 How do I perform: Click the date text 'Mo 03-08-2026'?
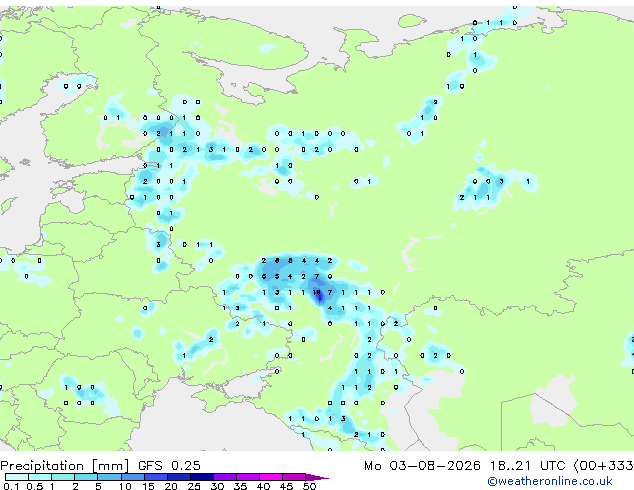click(423, 465)
